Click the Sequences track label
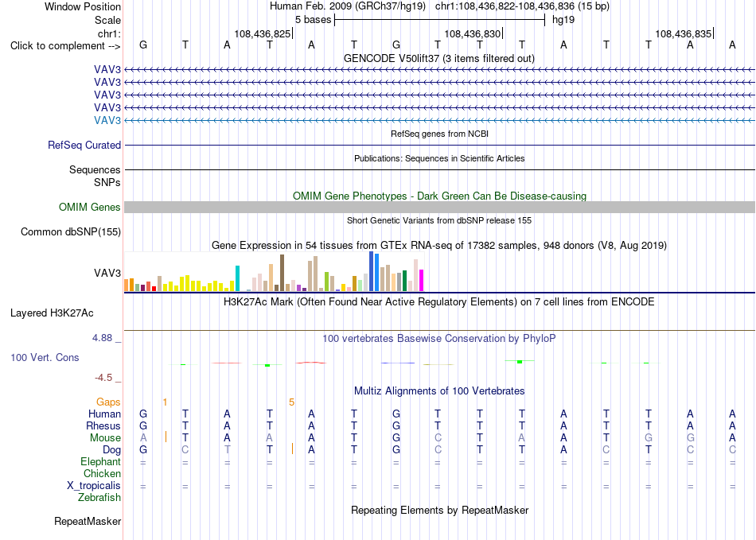This screenshot has width=756, height=540. (x=95, y=169)
